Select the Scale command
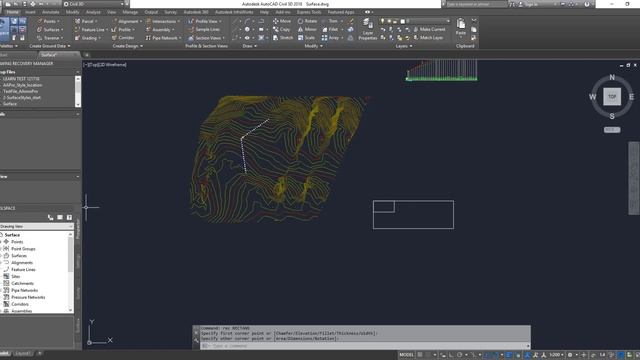The image size is (640, 360). click(x=306, y=38)
